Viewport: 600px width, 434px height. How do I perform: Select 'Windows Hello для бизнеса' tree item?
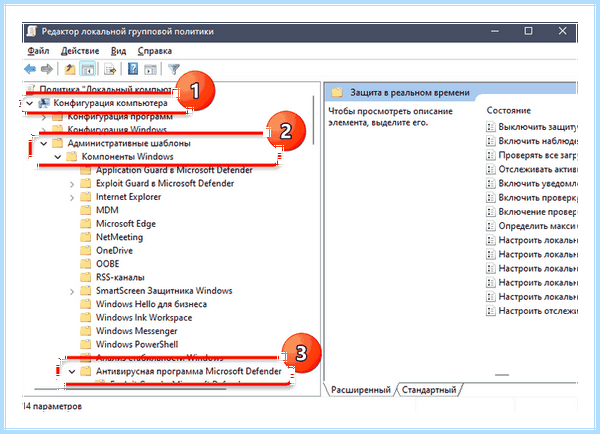(151, 304)
